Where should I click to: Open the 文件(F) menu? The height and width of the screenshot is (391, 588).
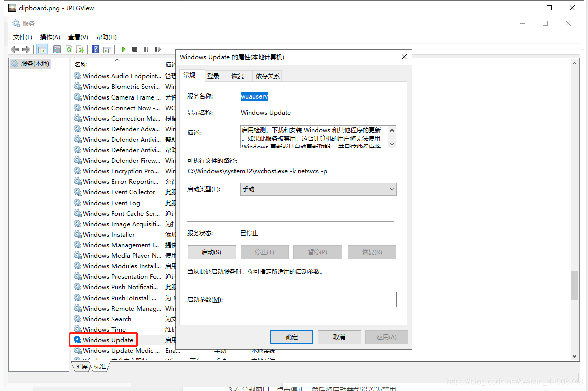23,37
